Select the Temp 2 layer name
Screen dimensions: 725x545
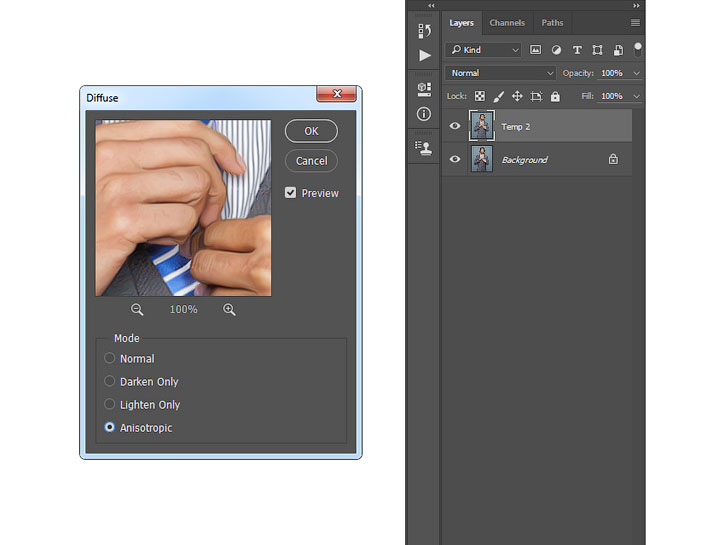click(x=516, y=127)
